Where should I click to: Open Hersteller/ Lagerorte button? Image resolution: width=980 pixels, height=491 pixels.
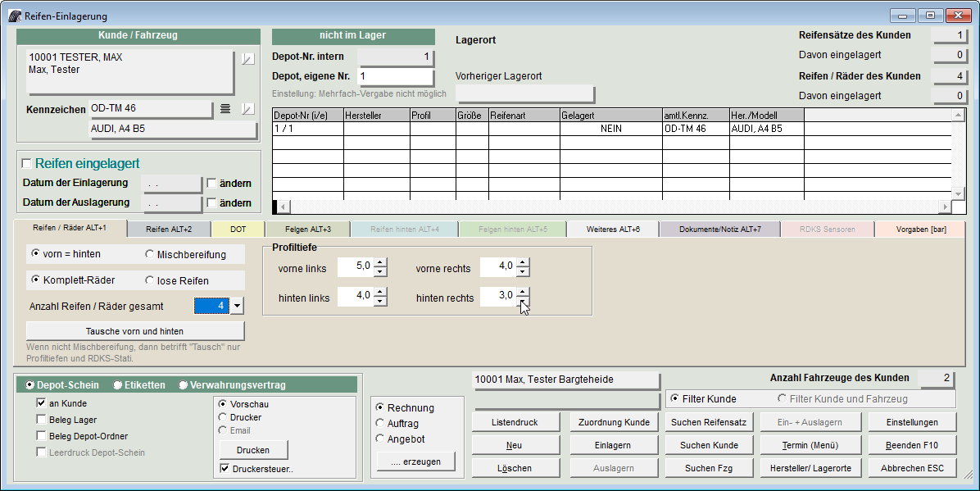point(810,468)
